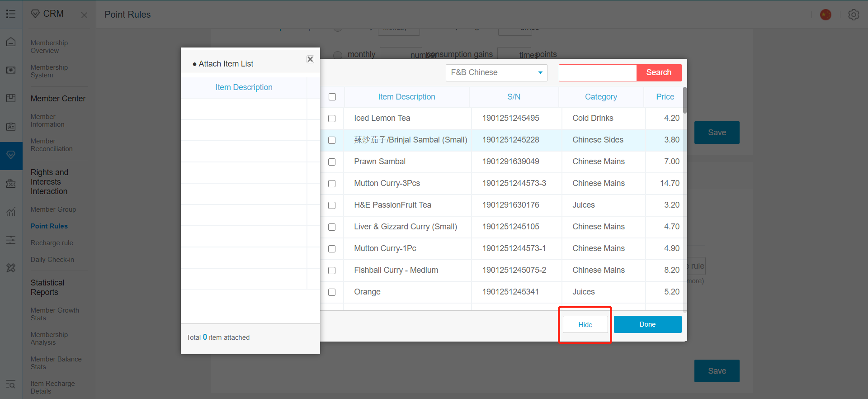Open Daily Check-in menu item

point(52,260)
